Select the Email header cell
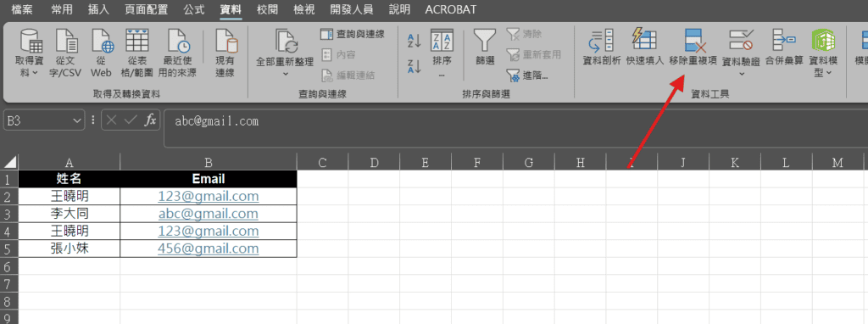This screenshot has height=324, width=868. (x=209, y=179)
